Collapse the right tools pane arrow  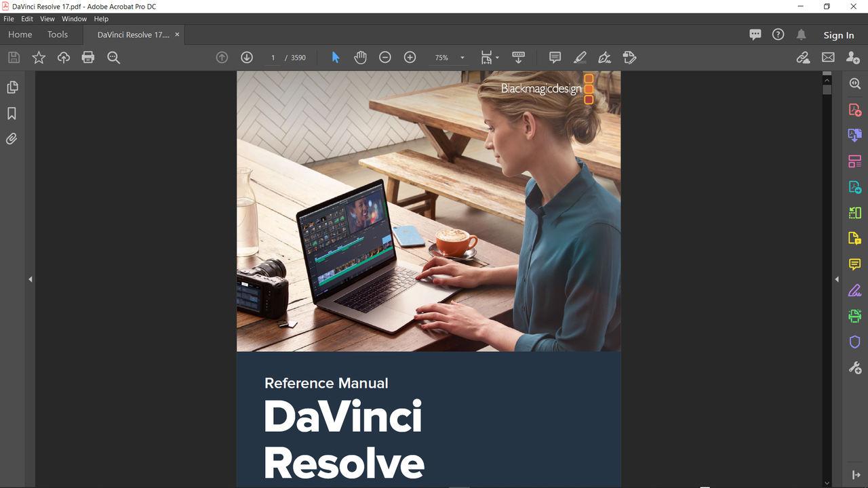pos(837,279)
